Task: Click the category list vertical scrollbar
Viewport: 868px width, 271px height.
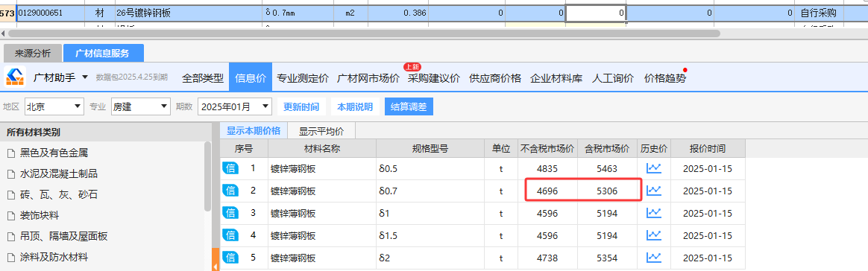Action: click(x=207, y=177)
